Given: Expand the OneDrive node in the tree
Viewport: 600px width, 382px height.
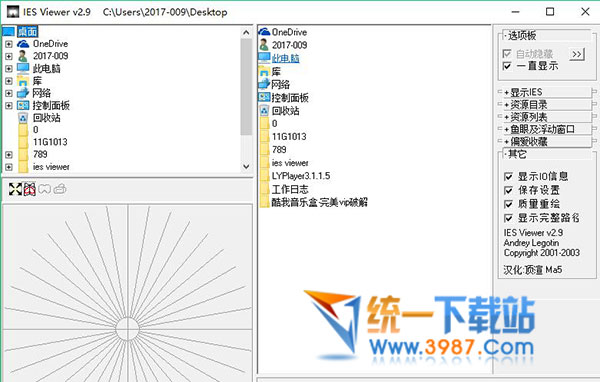Looking at the screenshot, I should (x=8, y=44).
